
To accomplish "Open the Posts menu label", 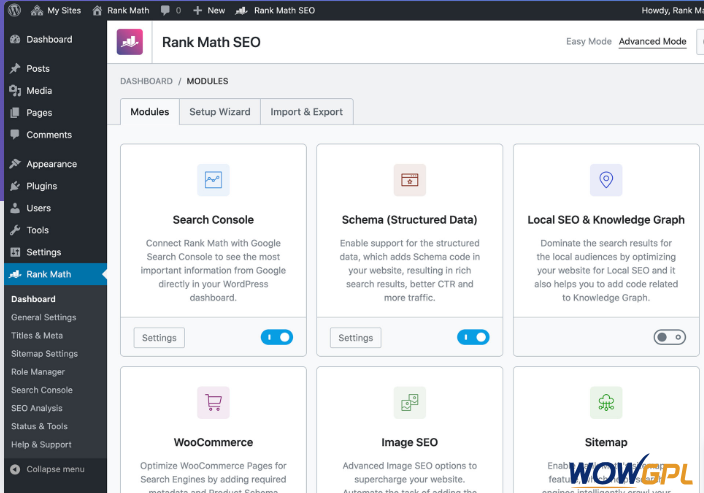I will [x=38, y=69].
